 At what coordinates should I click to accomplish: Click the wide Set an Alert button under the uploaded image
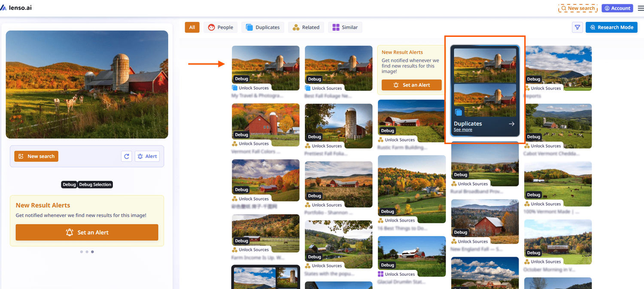[x=87, y=232]
